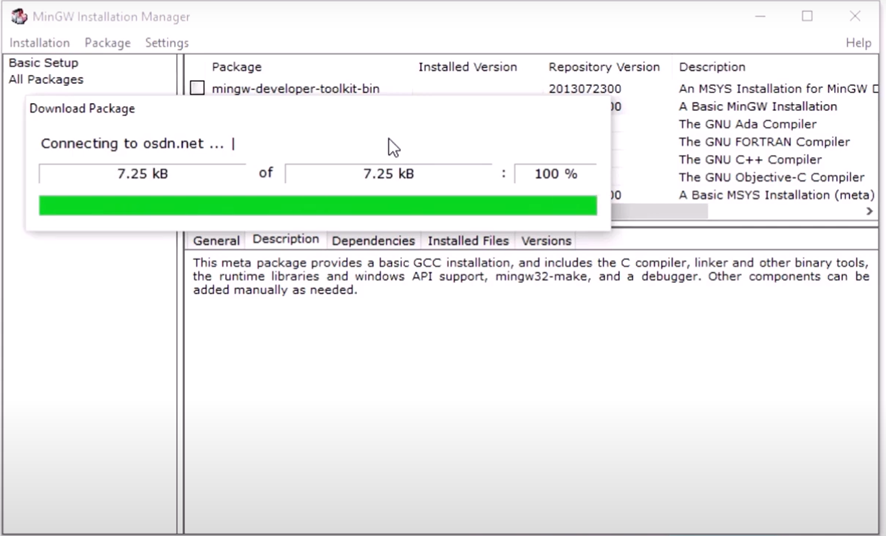The image size is (886, 536).
Task: Click the package list scroll-right arrow
Action: click(869, 212)
